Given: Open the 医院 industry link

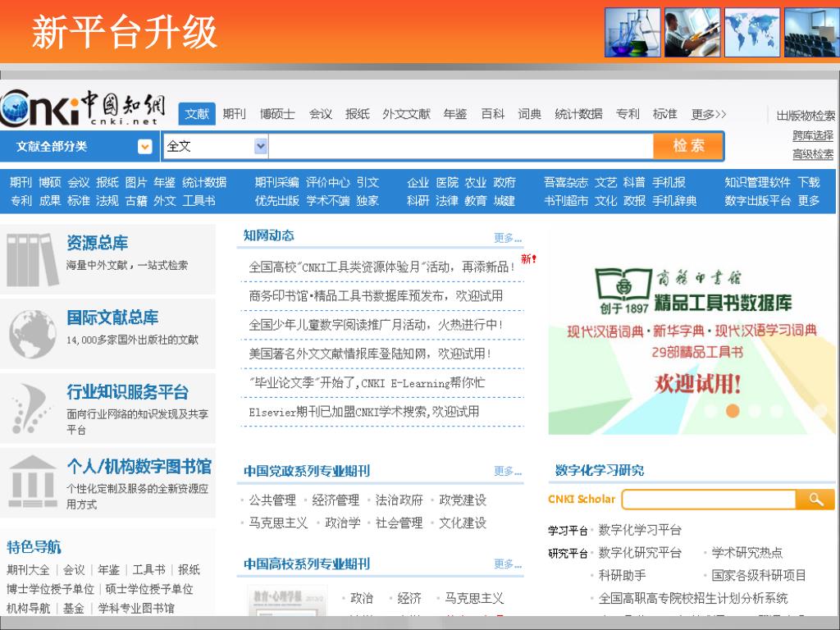Looking at the screenshot, I should (447, 183).
